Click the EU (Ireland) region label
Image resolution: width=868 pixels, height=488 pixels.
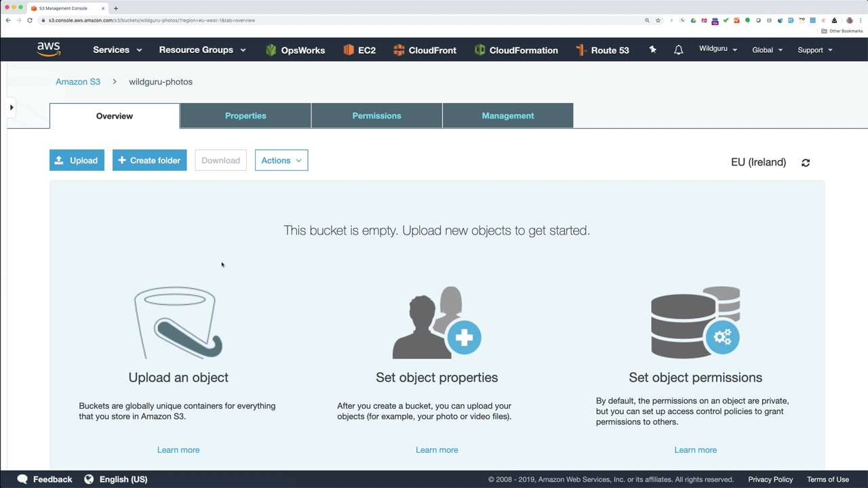[758, 163]
